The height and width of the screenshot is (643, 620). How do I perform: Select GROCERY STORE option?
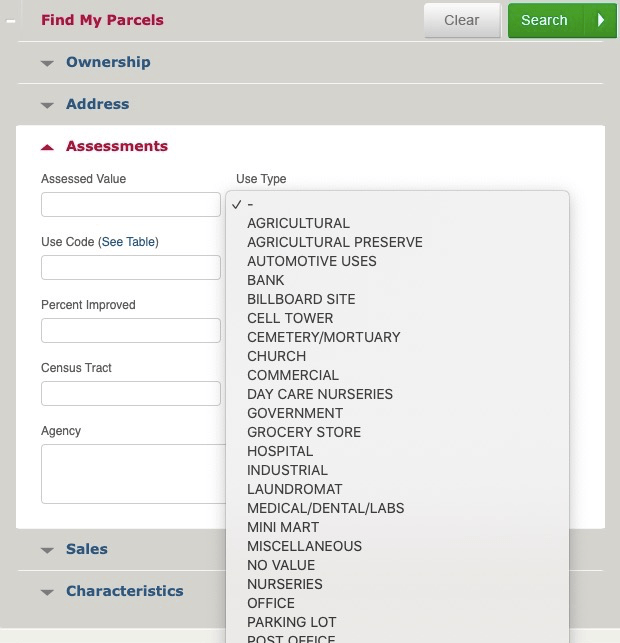(x=304, y=432)
